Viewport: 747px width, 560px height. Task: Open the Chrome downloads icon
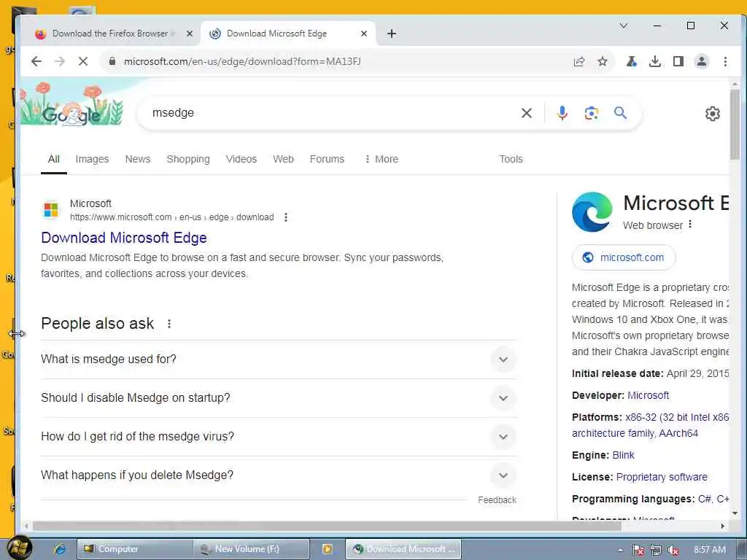click(655, 61)
